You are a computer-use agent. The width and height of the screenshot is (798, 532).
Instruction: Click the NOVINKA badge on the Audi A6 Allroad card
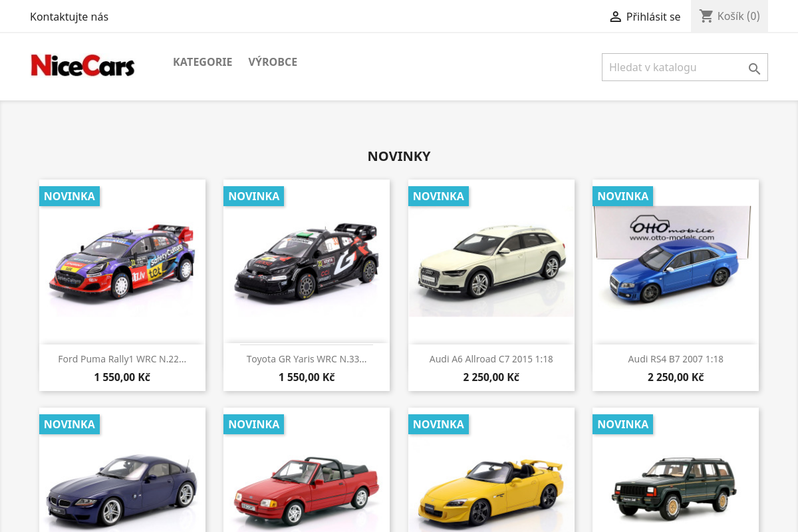438,196
